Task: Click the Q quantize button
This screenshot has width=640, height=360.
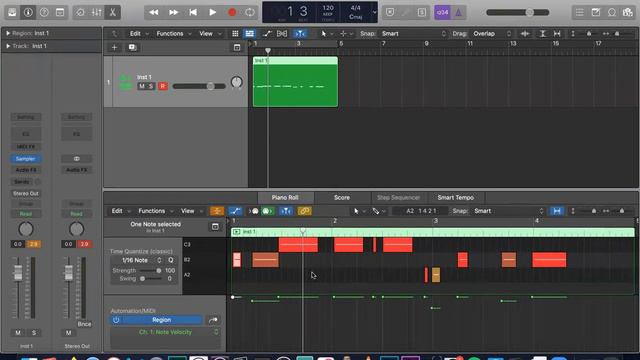Action: 171,260
